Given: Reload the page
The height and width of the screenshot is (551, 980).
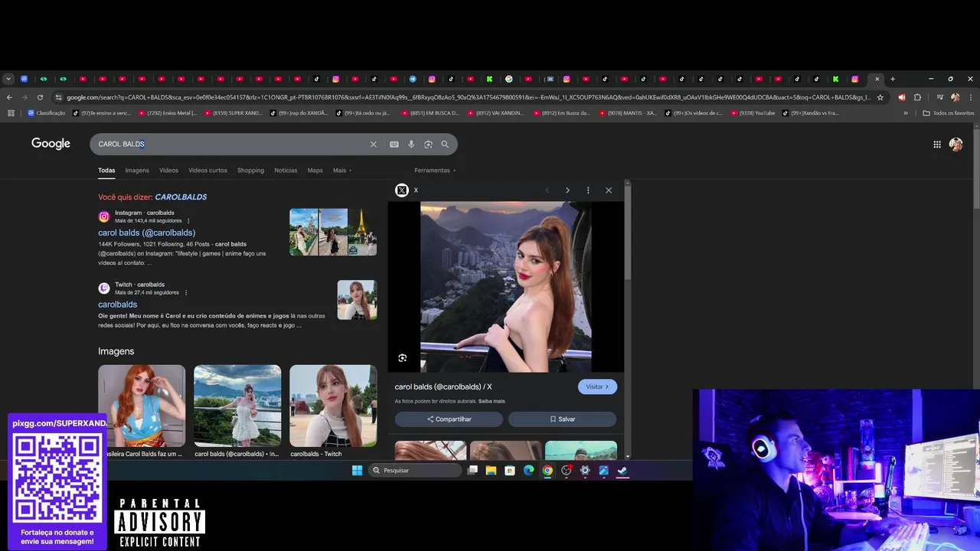Looking at the screenshot, I should click(40, 97).
